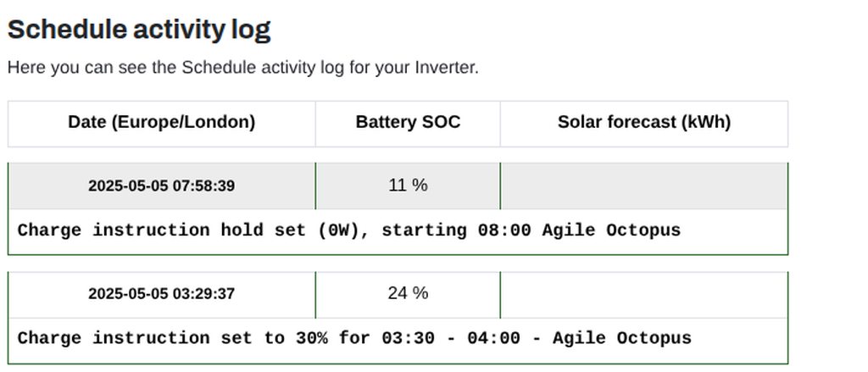Image resolution: width=868 pixels, height=372 pixels.
Task: Sort by the Date (Europe/London) column header
Action: click(161, 122)
